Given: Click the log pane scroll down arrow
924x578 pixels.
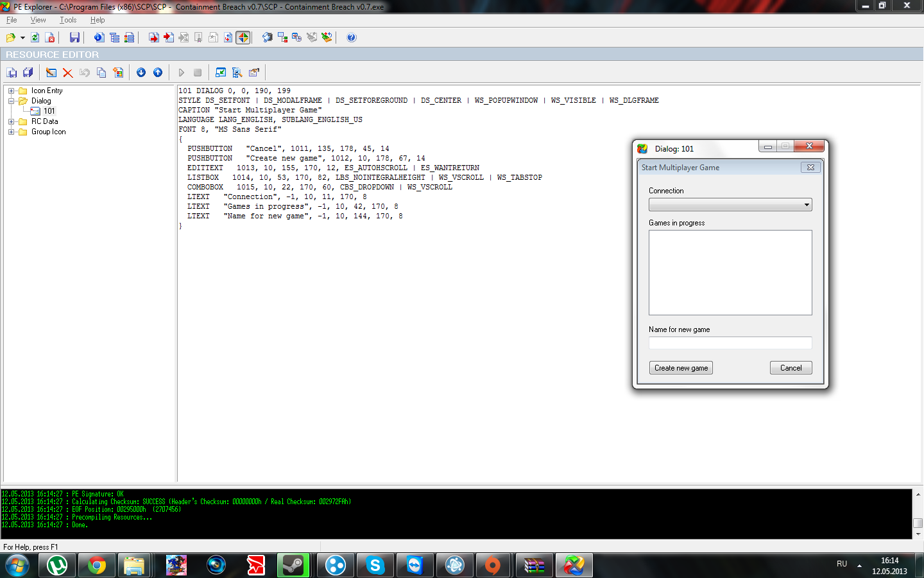Looking at the screenshot, I should 918,534.
